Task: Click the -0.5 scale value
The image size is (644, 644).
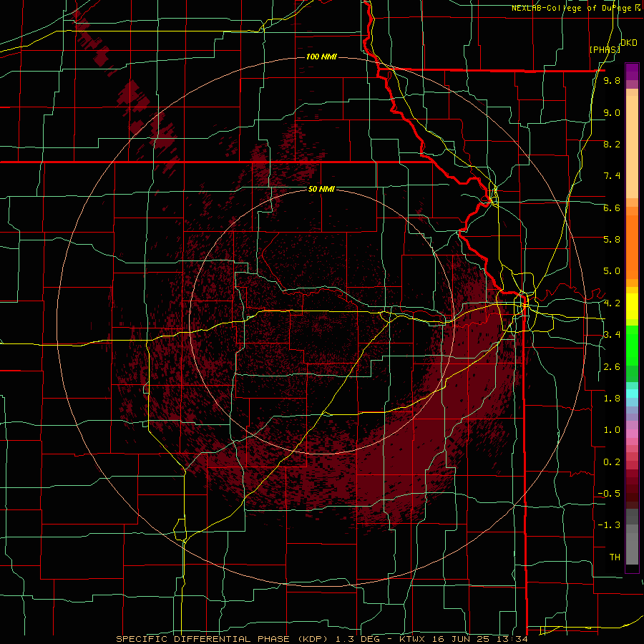Action: [x=609, y=494]
